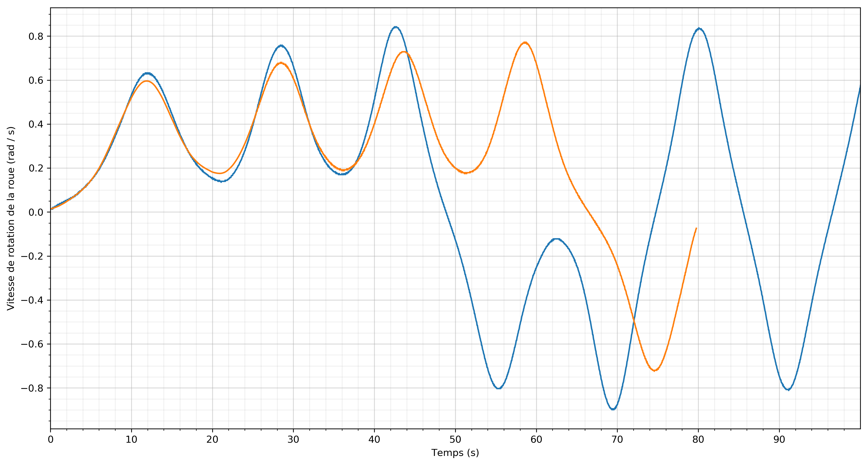Click the x-axis tick label 70
Viewport: 868px width, 465px height.
pos(617,440)
